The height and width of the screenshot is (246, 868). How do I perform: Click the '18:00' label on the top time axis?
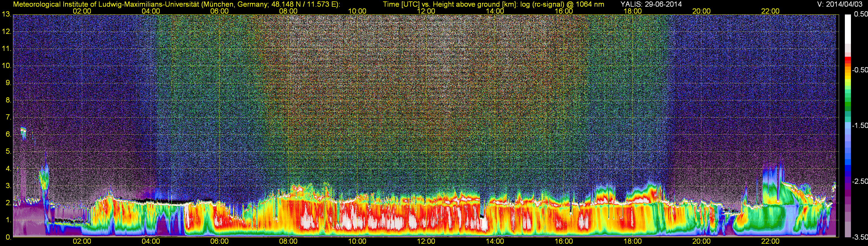633,11
